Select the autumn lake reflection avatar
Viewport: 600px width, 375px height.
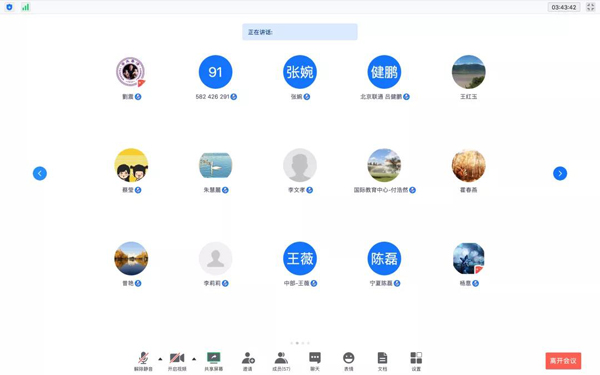(131, 259)
